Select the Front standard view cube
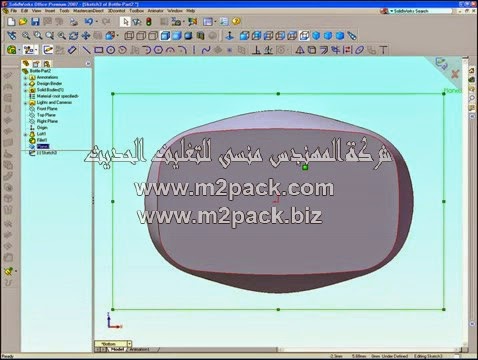The width and height of the screenshot is (478, 360). [244, 35]
